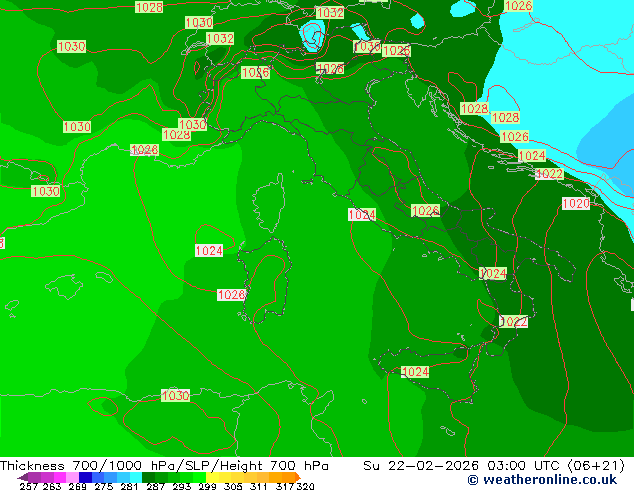Viewport: 634px width, 490px height.
Task: Click the Corsica island outline
Action: click(x=269, y=202)
